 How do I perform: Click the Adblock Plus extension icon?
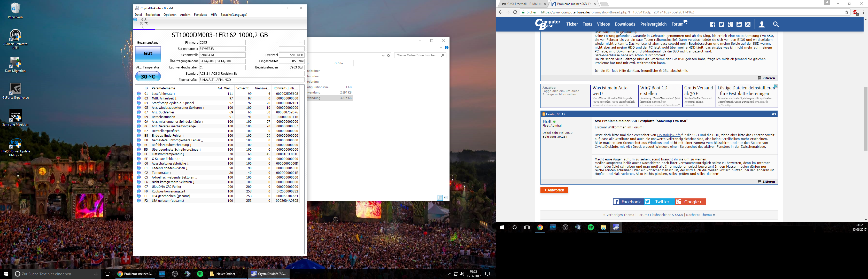coord(855,12)
